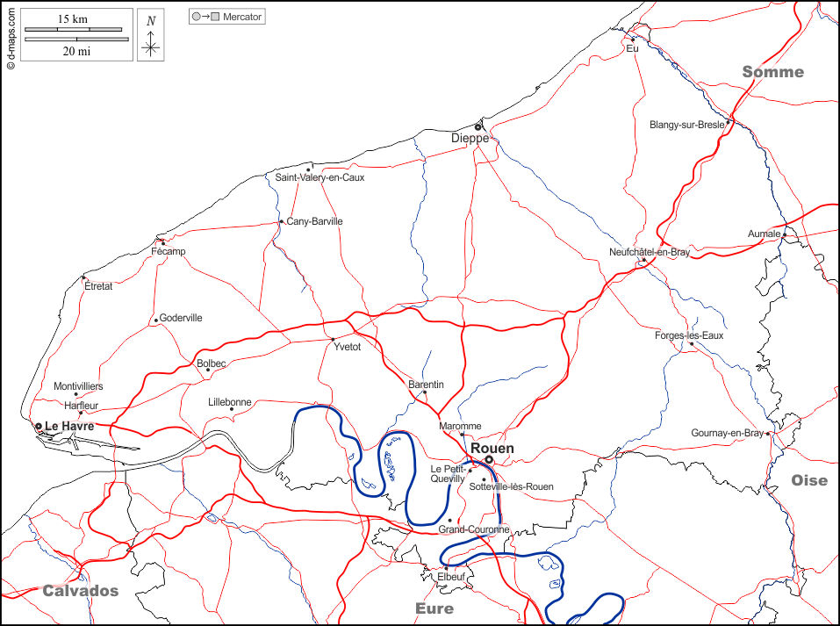Image resolution: width=840 pixels, height=626 pixels.
Task: Click the Grand-Couronne label
Action: click(474, 529)
